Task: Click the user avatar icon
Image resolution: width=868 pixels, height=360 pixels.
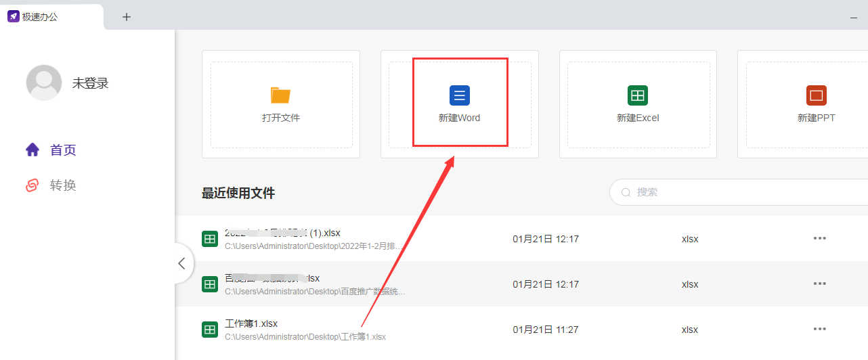Action: pos(44,83)
